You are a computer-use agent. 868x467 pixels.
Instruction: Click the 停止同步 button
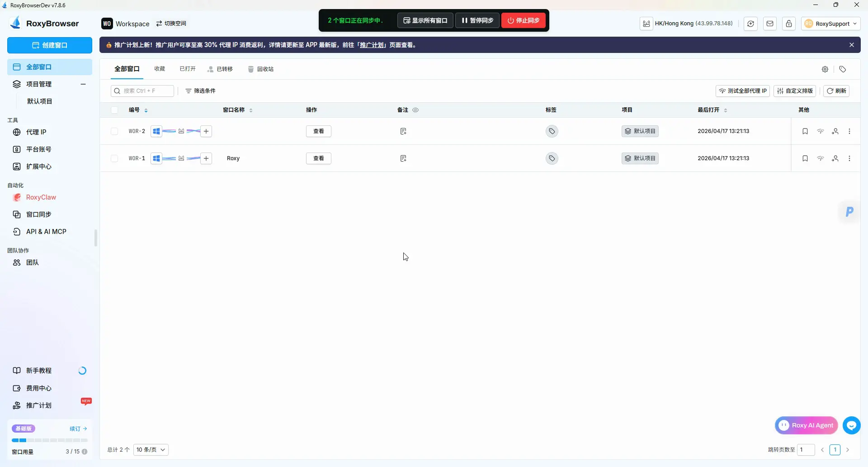(x=524, y=20)
